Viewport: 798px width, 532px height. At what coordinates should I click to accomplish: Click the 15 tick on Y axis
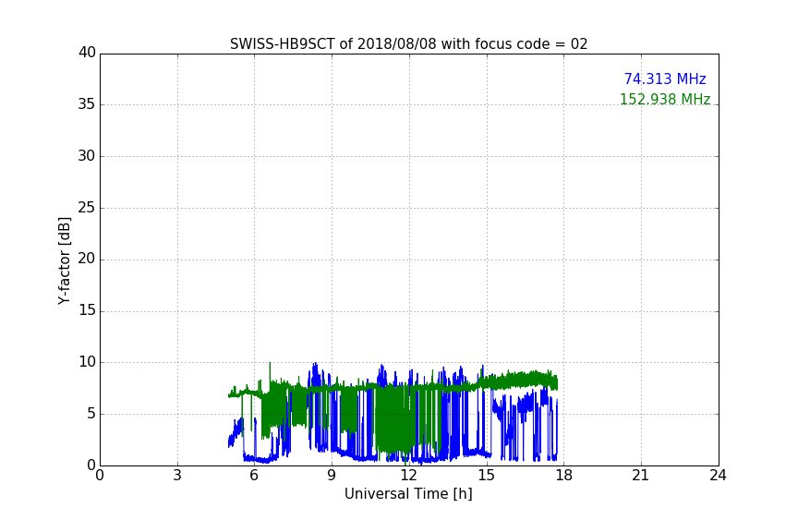[x=87, y=310]
